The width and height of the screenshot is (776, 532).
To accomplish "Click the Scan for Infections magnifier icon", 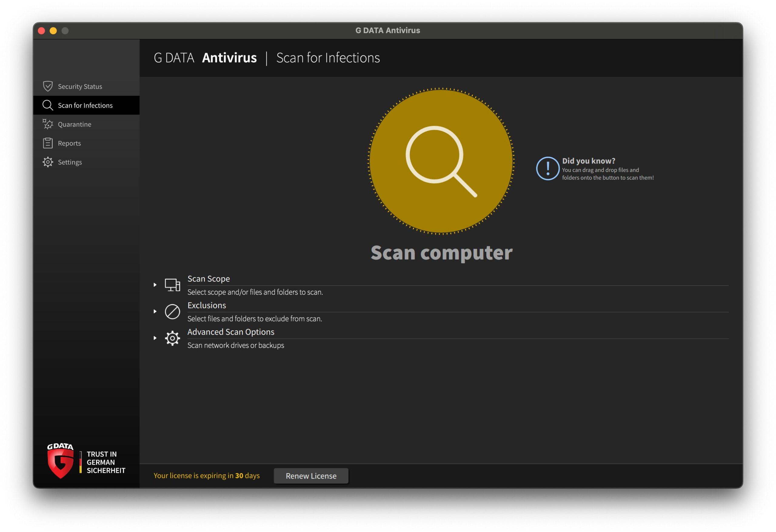I will (x=48, y=105).
